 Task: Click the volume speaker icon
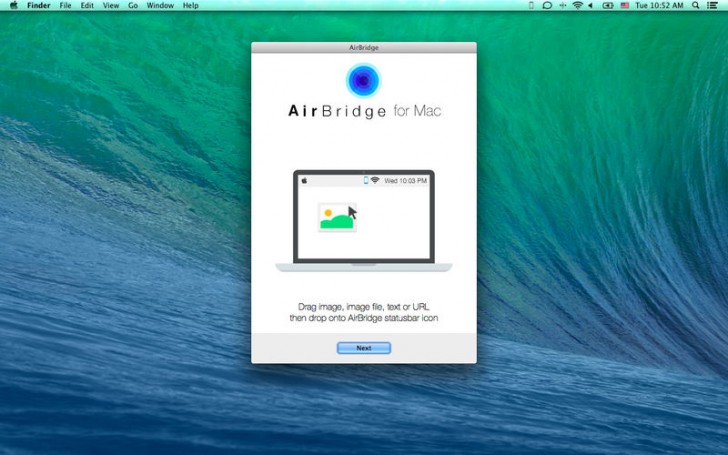point(591,6)
